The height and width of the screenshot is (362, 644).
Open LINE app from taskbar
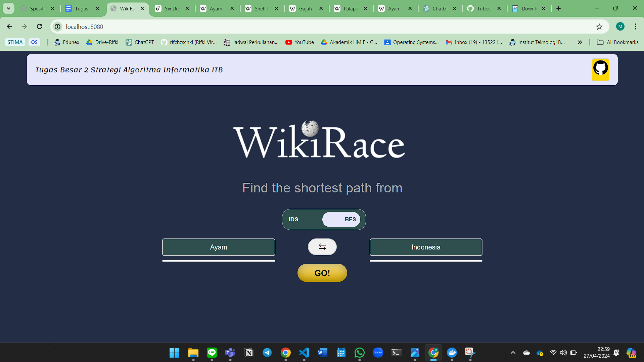pyautogui.click(x=212, y=353)
